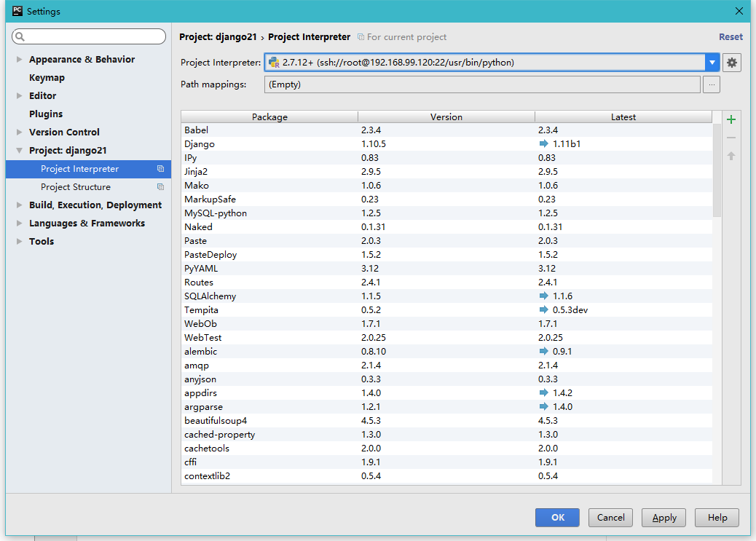Click the package list vertical scrollbar
Screen dimensions: 756x541
(717, 170)
